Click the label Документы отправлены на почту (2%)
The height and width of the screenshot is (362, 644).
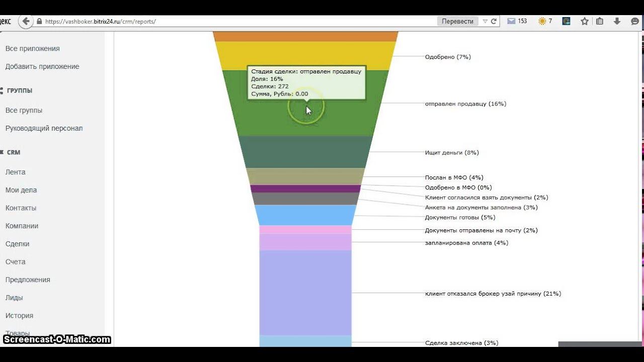click(x=481, y=230)
